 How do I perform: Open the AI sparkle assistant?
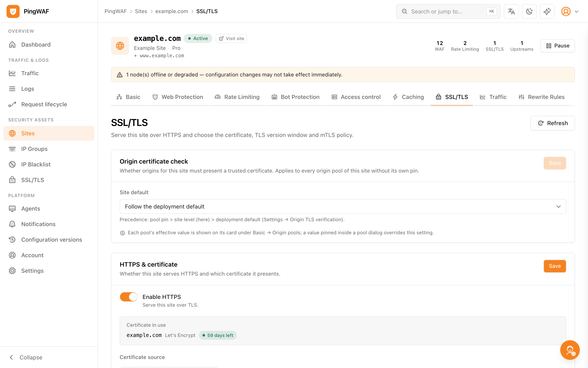coord(547,11)
